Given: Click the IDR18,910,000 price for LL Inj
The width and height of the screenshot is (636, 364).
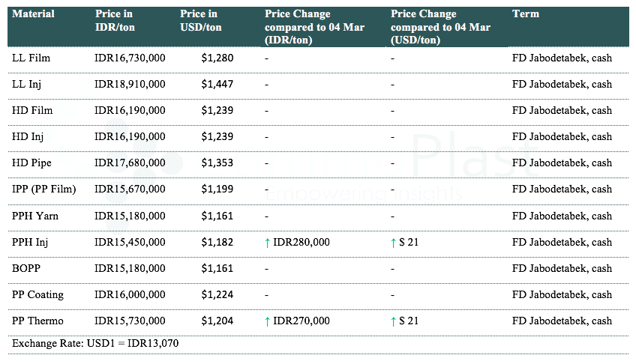Looking at the screenshot, I should (x=130, y=85).
